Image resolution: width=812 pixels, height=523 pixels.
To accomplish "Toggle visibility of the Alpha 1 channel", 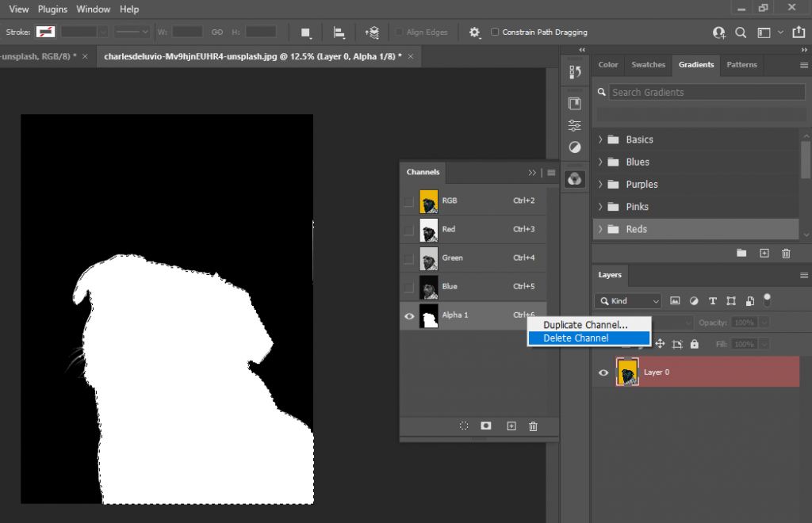I will (x=409, y=315).
